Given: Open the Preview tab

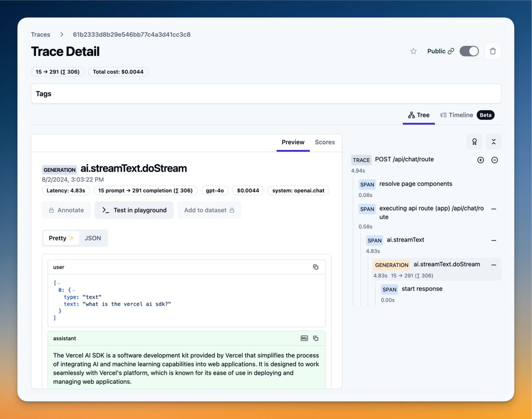Looking at the screenshot, I should click(293, 142).
